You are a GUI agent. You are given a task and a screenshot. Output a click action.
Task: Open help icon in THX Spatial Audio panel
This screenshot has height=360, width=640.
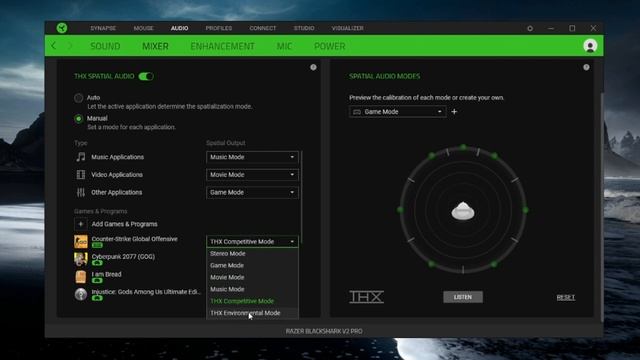coord(313,67)
